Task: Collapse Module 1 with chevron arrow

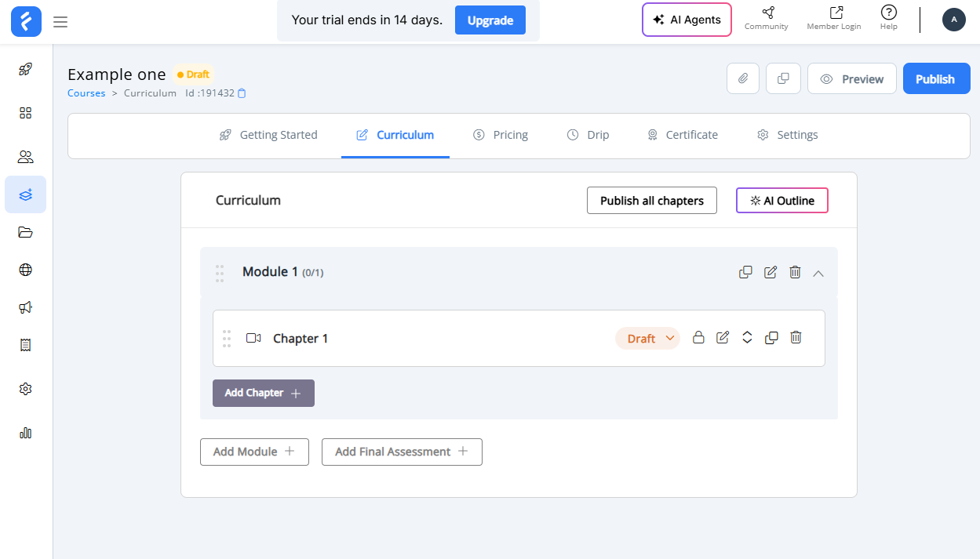Action: (x=818, y=273)
